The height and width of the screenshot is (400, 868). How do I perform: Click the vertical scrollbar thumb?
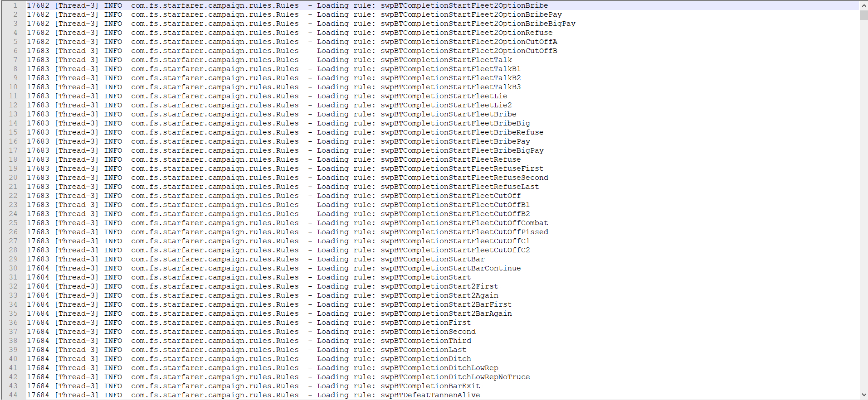pos(863,15)
